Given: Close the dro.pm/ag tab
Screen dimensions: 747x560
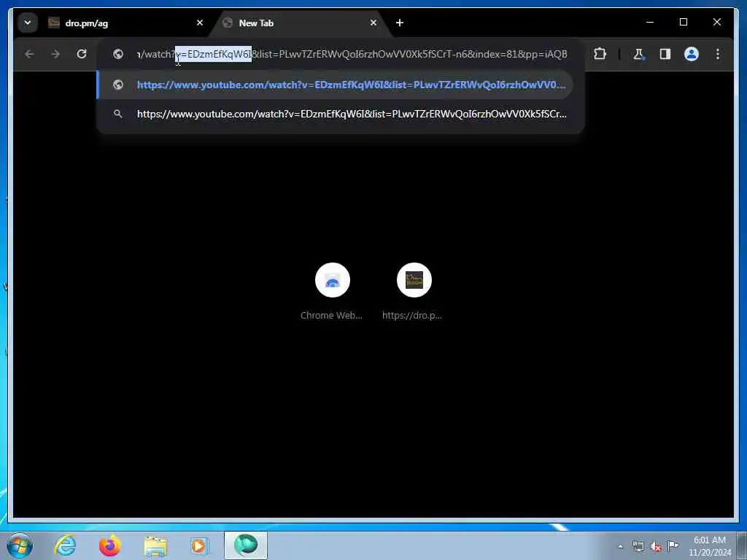Looking at the screenshot, I should 200,23.
